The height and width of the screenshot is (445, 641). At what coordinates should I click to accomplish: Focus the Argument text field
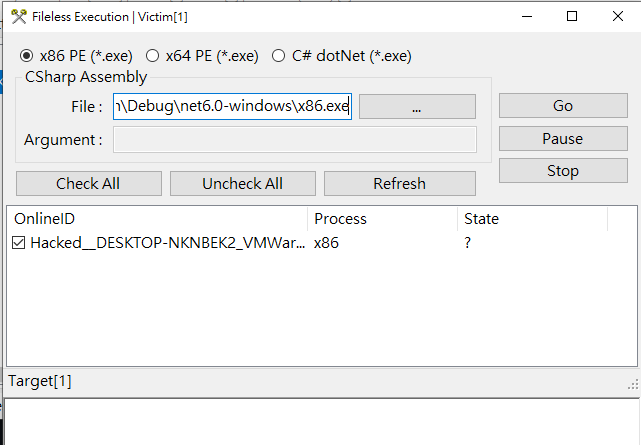coord(294,140)
